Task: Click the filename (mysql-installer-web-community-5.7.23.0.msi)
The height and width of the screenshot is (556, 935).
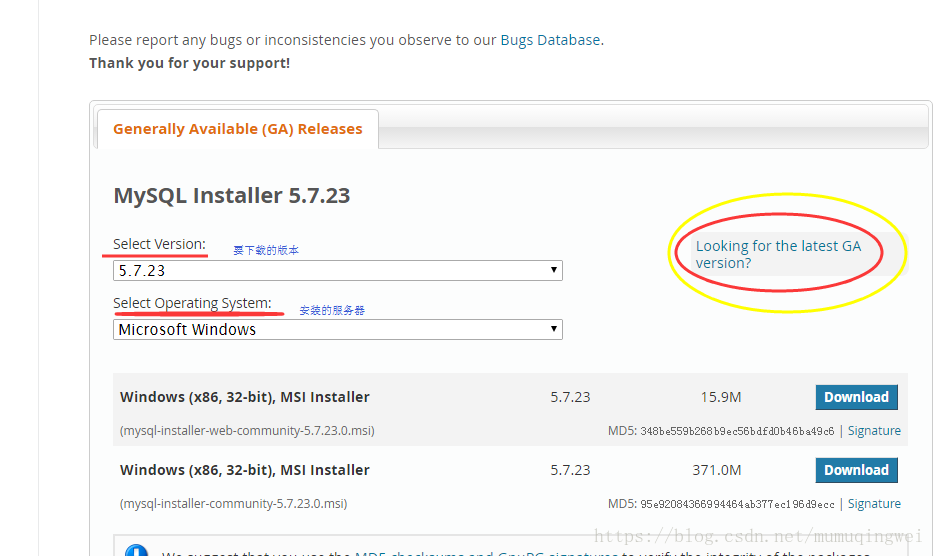Action: (247, 431)
